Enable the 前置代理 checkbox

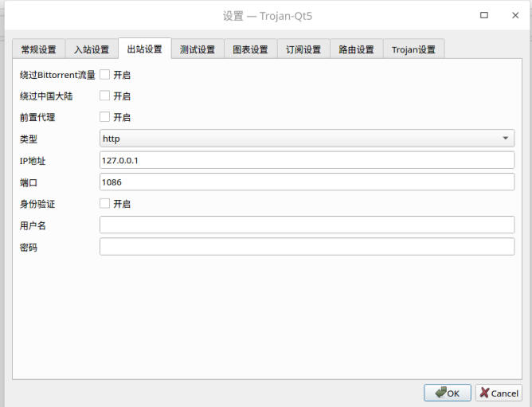pos(104,117)
